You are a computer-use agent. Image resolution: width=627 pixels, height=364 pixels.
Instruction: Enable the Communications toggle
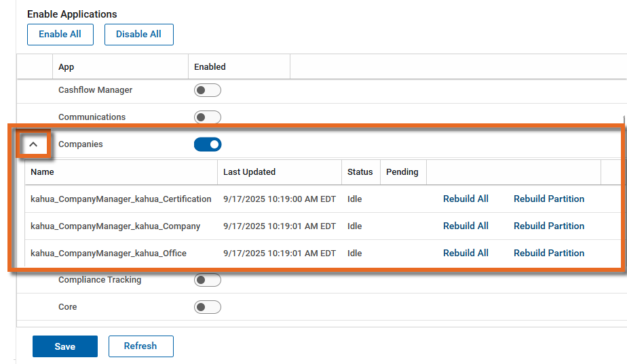coord(208,117)
